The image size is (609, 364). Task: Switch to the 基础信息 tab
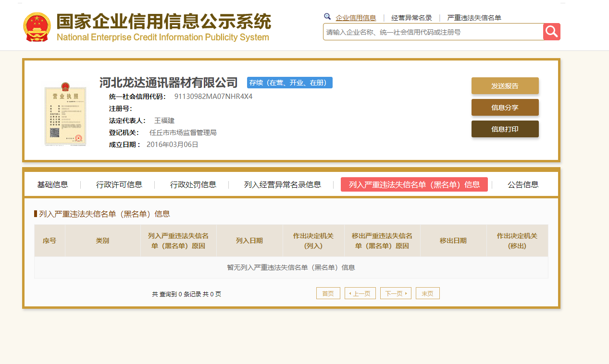[53, 184]
